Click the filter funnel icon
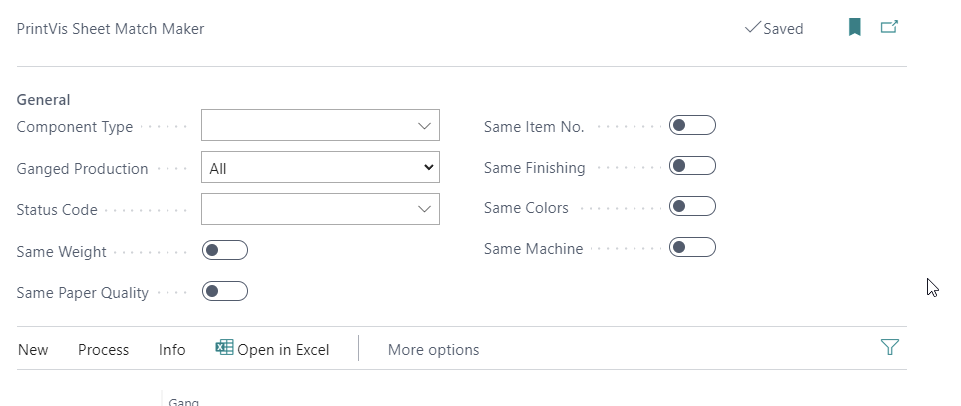 (x=889, y=348)
